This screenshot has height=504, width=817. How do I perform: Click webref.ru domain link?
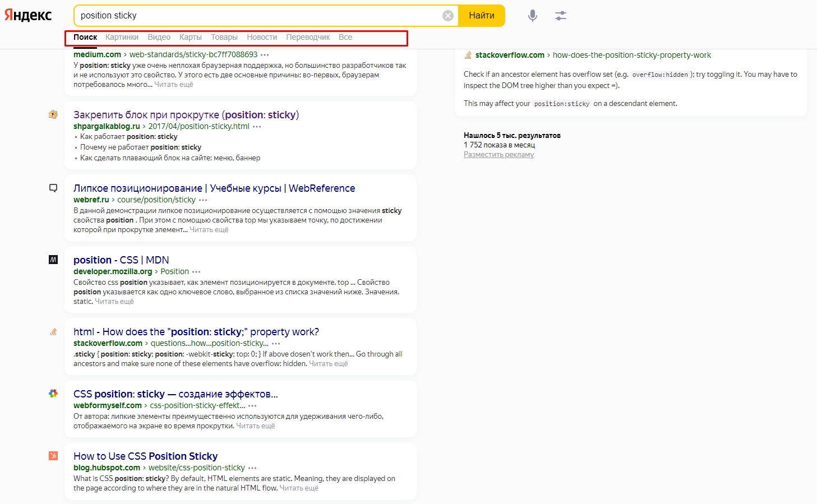coord(91,200)
